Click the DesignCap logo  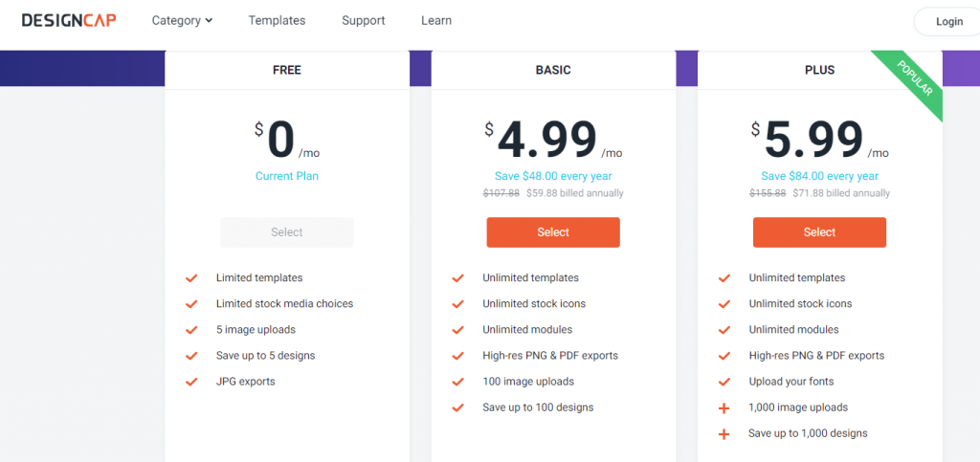69,20
